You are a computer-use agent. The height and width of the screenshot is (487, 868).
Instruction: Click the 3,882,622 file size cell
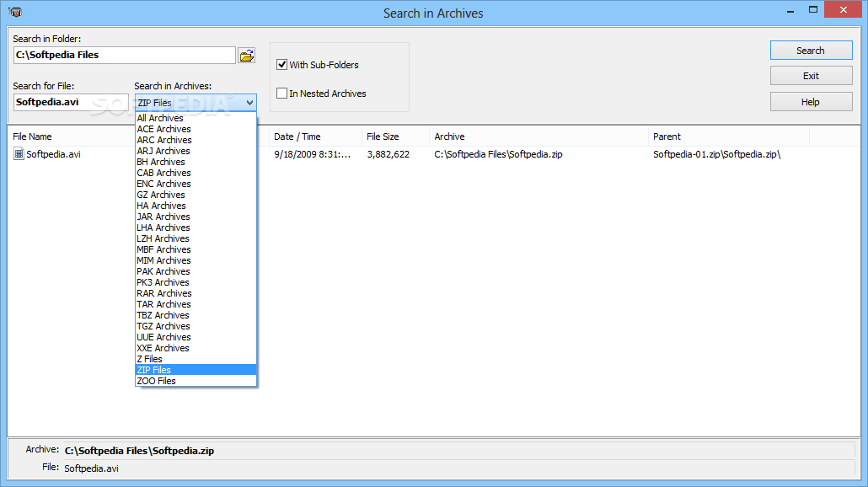(x=388, y=154)
